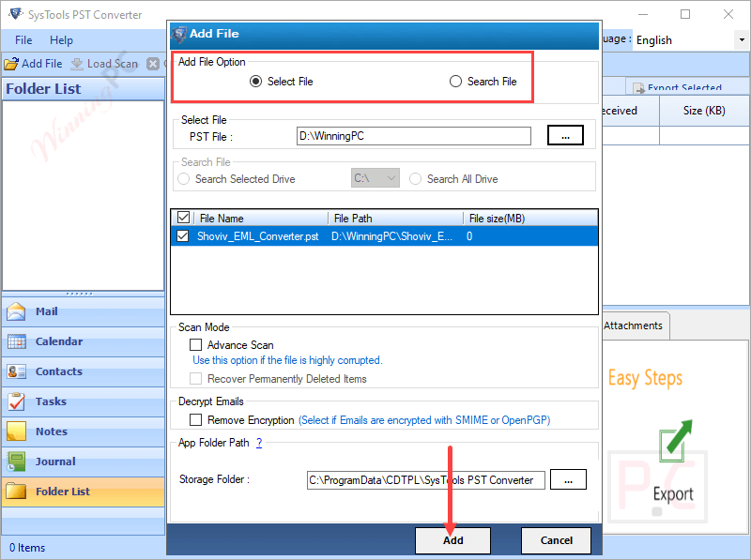Screen dimensions: 751x560
Task: Open Contacts view in sidebar
Action: click(84, 371)
